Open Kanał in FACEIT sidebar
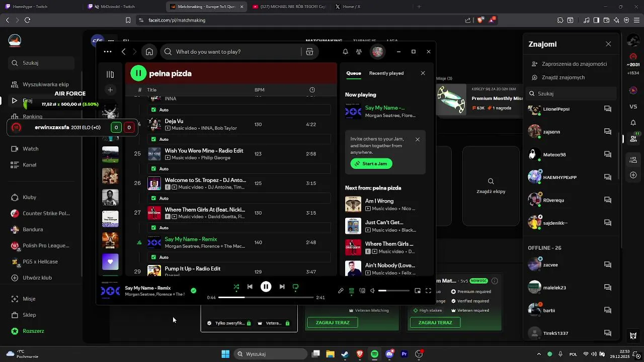Screen dimensions: 644x362 pos(24,165)
